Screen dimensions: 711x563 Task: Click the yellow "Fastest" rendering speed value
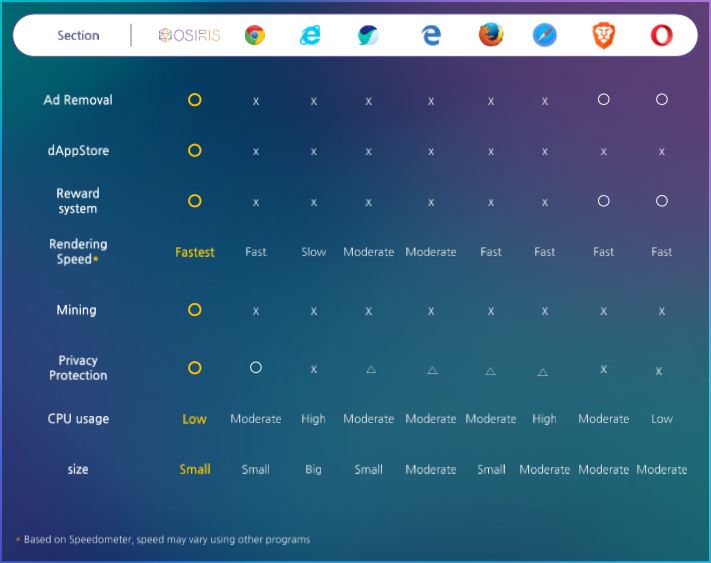pos(195,252)
